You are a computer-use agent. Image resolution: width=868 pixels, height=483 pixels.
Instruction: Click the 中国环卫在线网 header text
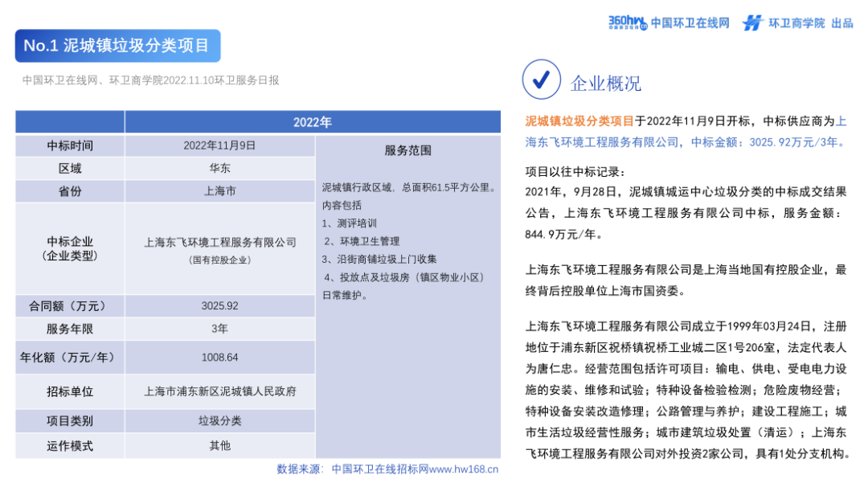690,23
